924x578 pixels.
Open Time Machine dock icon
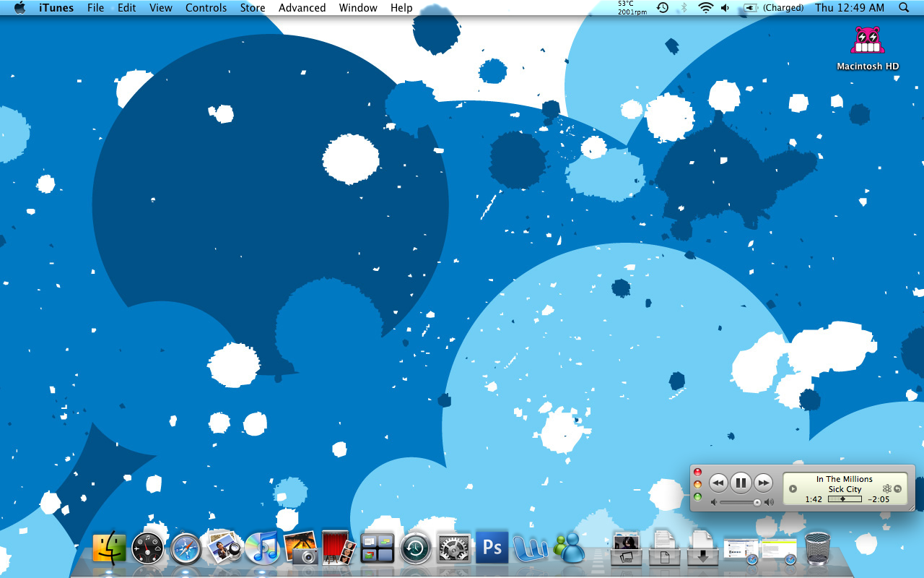[416, 548]
